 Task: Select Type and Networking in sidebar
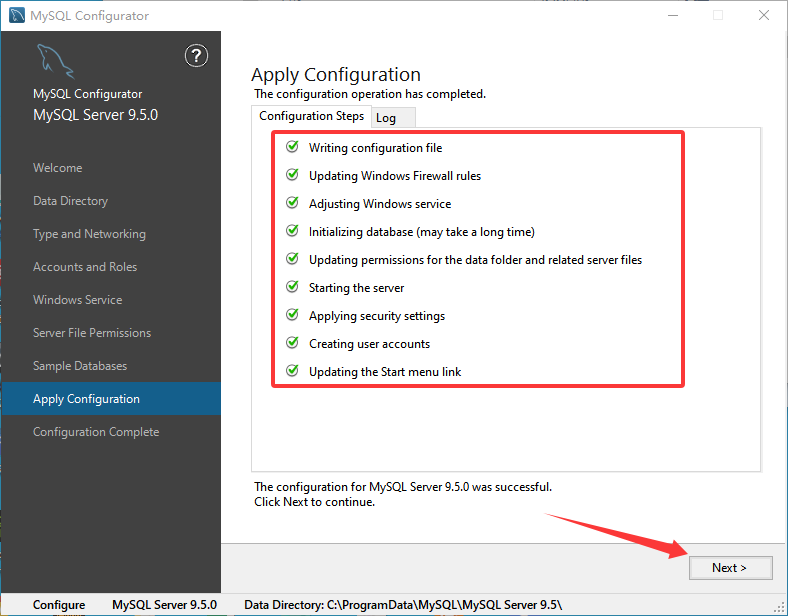[x=89, y=234]
